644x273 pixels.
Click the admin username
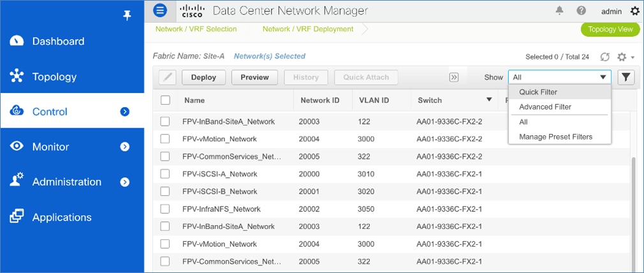pos(611,11)
